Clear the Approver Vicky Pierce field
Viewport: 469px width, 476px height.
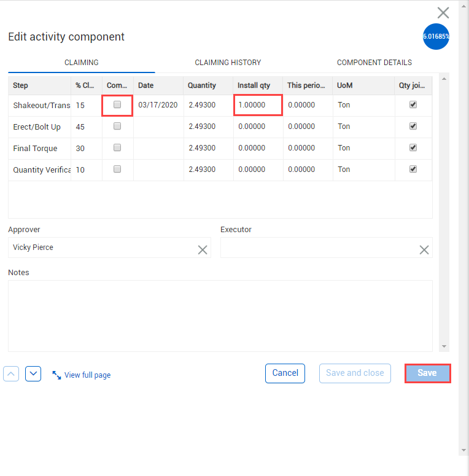point(202,249)
